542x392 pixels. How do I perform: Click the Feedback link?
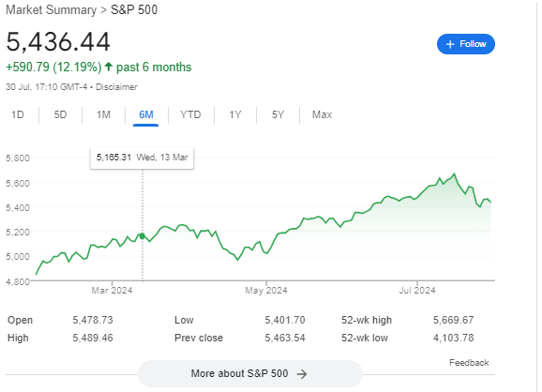pyautogui.click(x=469, y=363)
